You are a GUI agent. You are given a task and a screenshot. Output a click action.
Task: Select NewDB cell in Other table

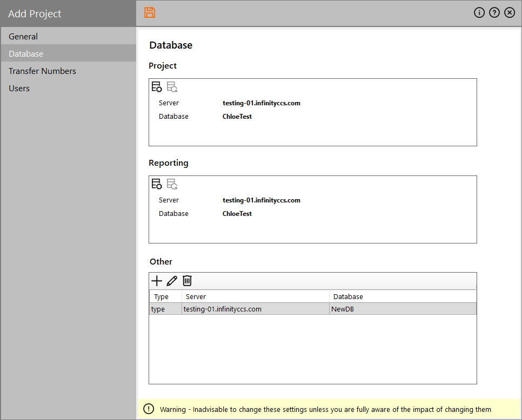click(x=403, y=309)
